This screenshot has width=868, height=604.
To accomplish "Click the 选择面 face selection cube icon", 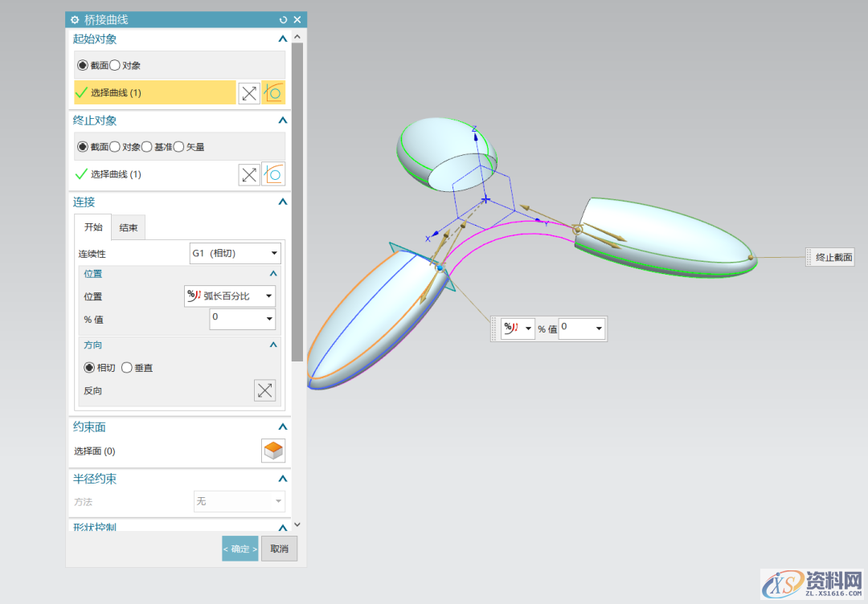I will (273, 451).
